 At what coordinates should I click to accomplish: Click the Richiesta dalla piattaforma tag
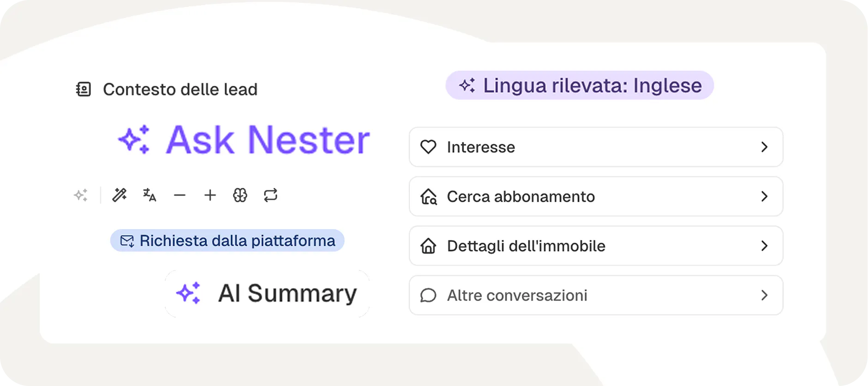[227, 241]
